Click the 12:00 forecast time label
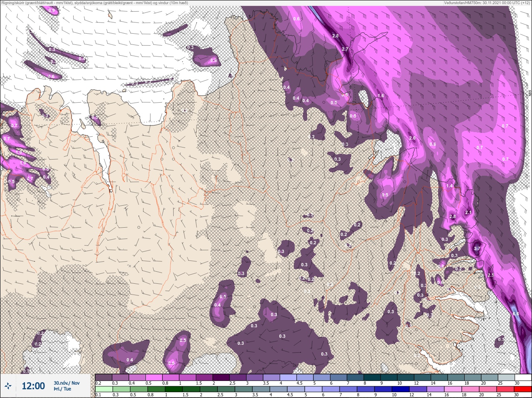 [x=33, y=386]
